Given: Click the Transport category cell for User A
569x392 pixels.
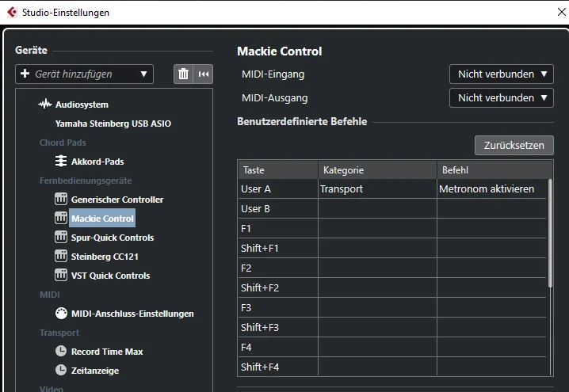Looking at the screenshot, I should coord(377,189).
